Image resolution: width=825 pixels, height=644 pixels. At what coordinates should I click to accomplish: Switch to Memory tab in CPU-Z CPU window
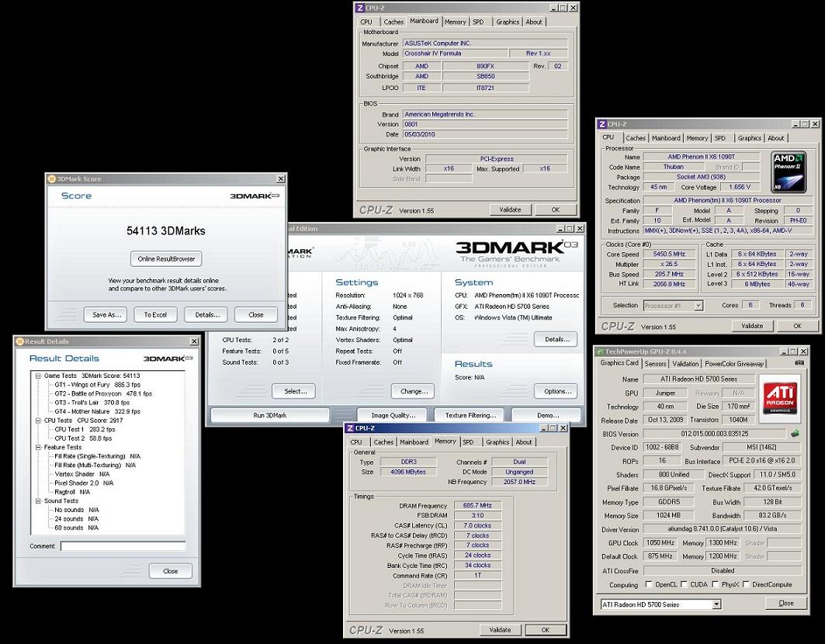tap(697, 138)
